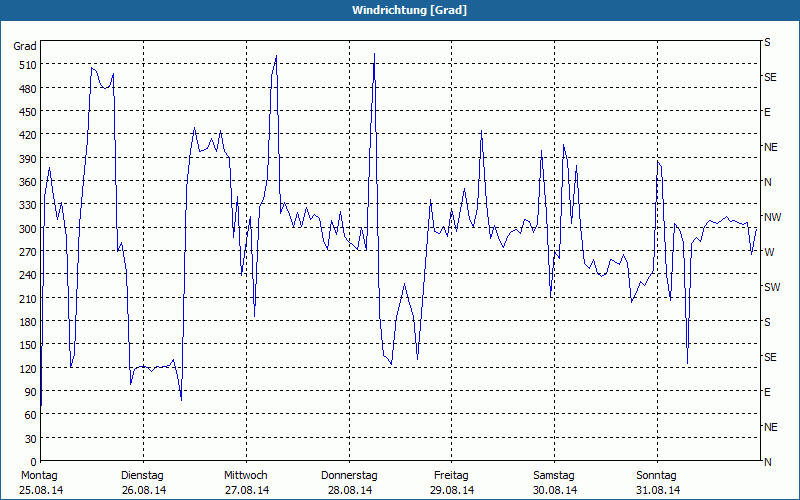Select the 150 axis value
The image size is (800, 500).
tap(29, 345)
